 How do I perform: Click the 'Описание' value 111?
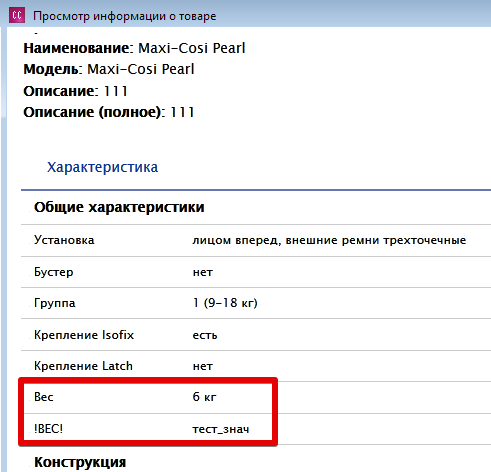click(x=116, y=91)
